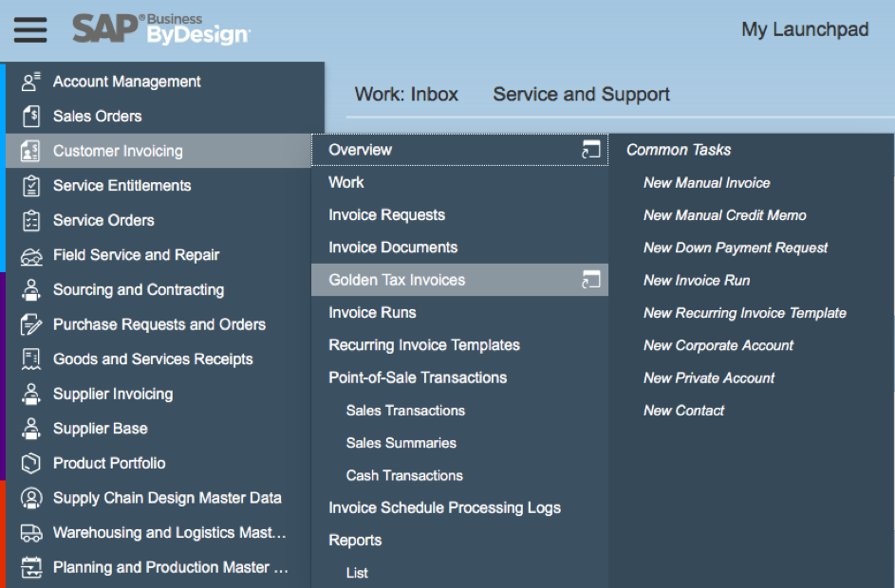Open Golden Tax Invoices in new window icon
895x588 pixels.
pyautogui.click(x=590, y=280)
